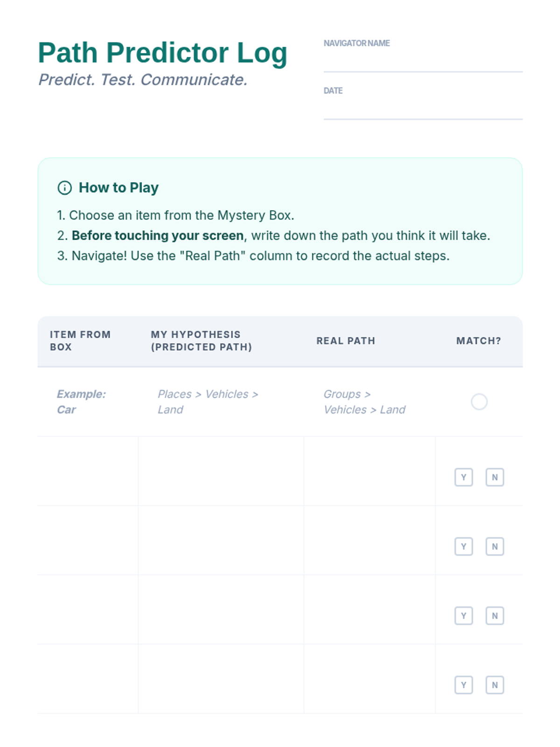Check the Y box in first blank row

click(463, 477)
